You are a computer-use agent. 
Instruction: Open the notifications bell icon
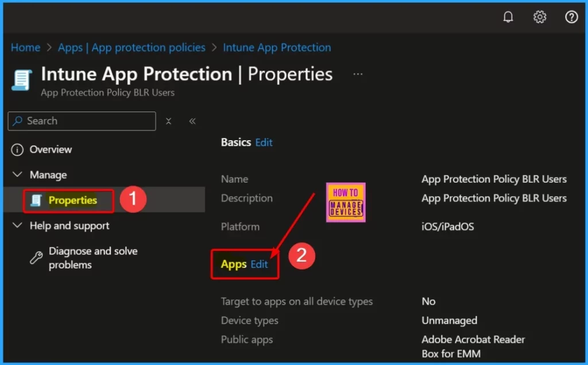click(508, 17)
